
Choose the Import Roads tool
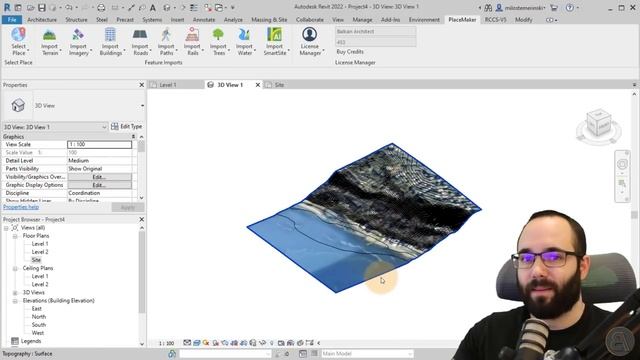(140, 42)
